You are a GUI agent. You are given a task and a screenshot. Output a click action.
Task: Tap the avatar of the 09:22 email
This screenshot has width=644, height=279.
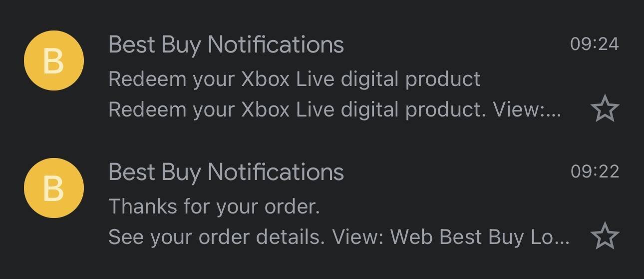pyautogui.click(x=54, y=188)
